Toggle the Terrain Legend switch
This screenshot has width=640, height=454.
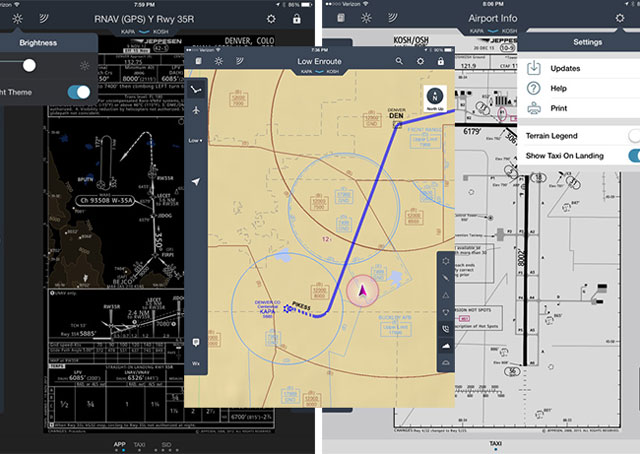[634, 136]
